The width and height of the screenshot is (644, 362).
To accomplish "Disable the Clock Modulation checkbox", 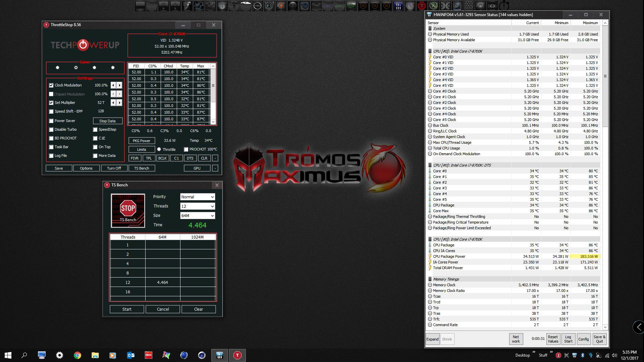I will [x=51, y=85].
